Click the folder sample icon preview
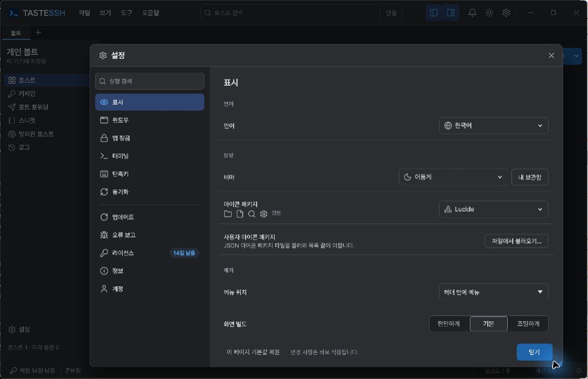This screenshot has height=379, width=588. 228,214
